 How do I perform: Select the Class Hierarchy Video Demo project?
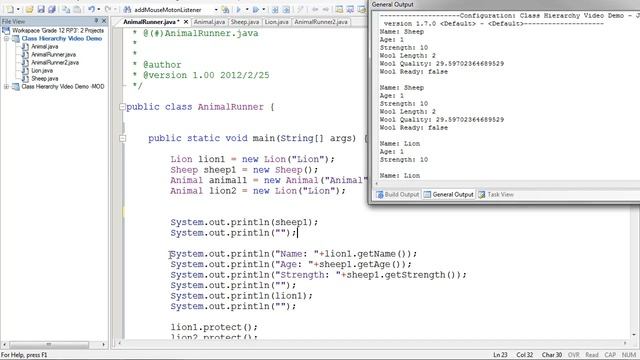pos(62,38)
